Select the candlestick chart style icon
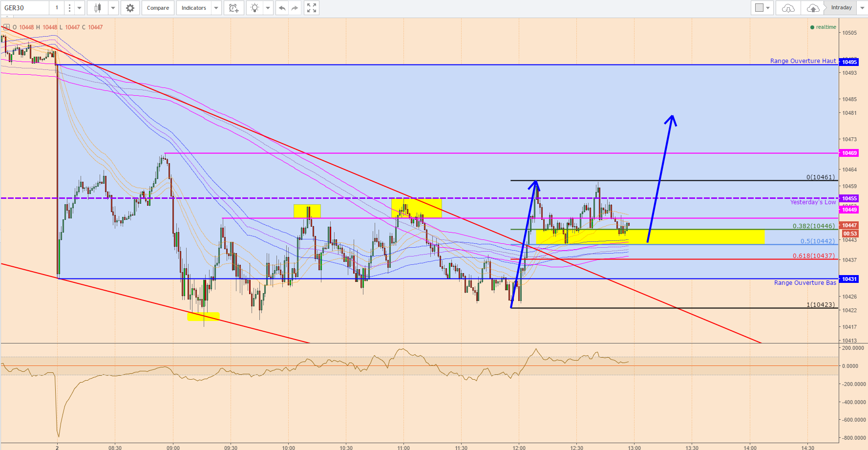This screenshot has height=450, width=868. [x=98, y=8]
